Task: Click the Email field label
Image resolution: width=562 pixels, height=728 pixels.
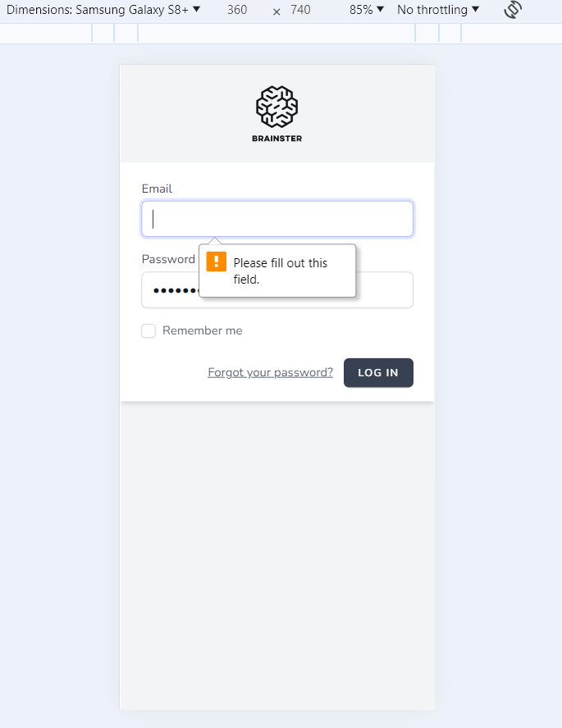Action: click(157, 189)
